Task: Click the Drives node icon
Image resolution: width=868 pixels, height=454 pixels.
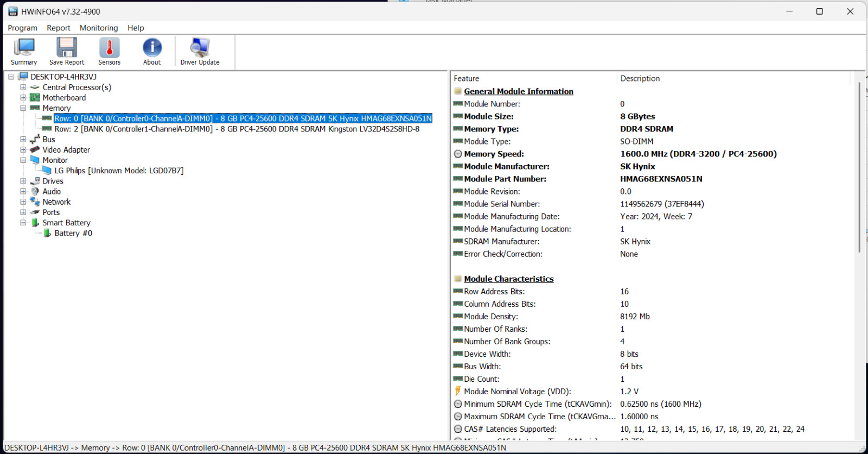Action: pyautogui.click(x=35, y=181)
